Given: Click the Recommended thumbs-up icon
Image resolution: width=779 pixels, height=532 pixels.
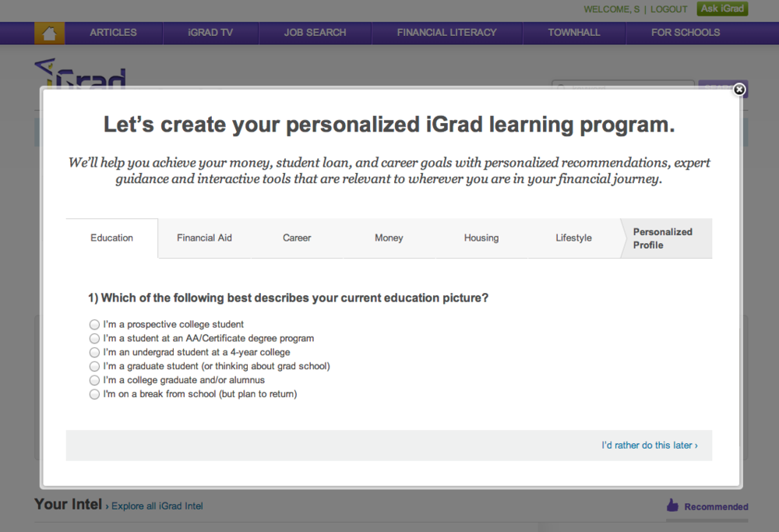Looking at the screenshot, I should pos(672,506).
